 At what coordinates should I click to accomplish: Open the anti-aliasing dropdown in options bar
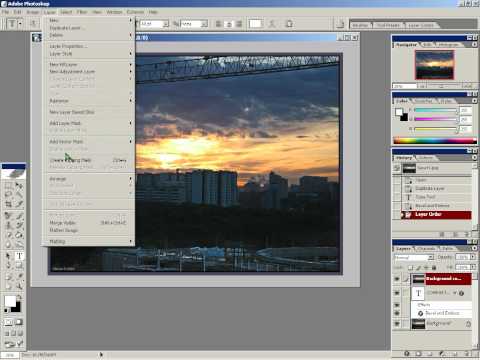[x=204, y=24]
